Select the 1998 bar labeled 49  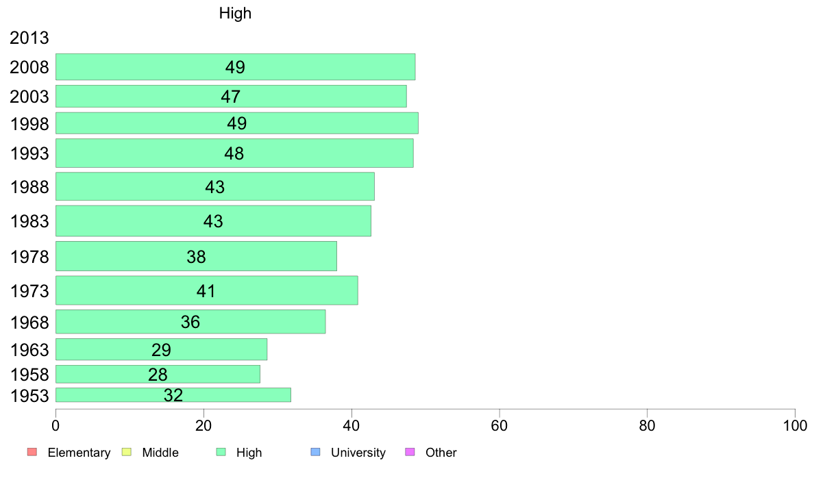point(236,123)
